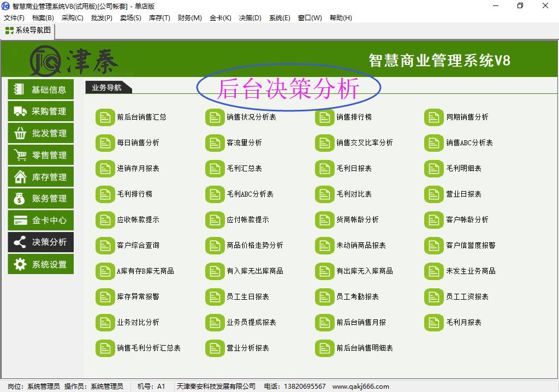Image resolution: width=559 pixels, height=392 pixels.
Task: Open the 营业分析报表 icon
Action: pyautogui.click(x=214, y=348)
